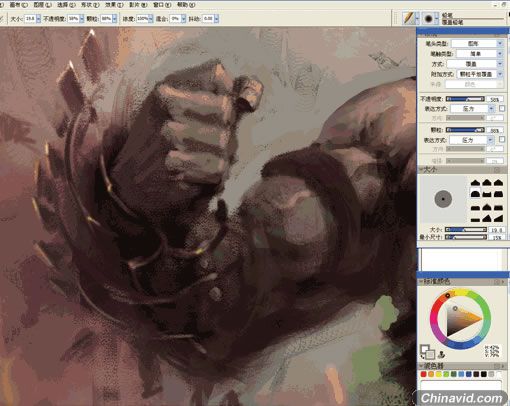This screenshot has height=406, width=510.
Task: Adjust the panel Grain (颗粒) slider
Action: coord(465,130)
